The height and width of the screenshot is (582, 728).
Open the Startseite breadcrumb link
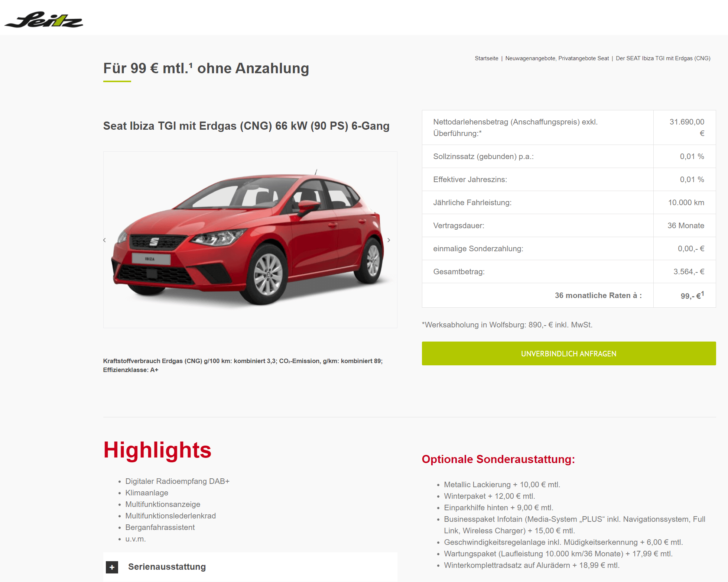tap(486, 58)
